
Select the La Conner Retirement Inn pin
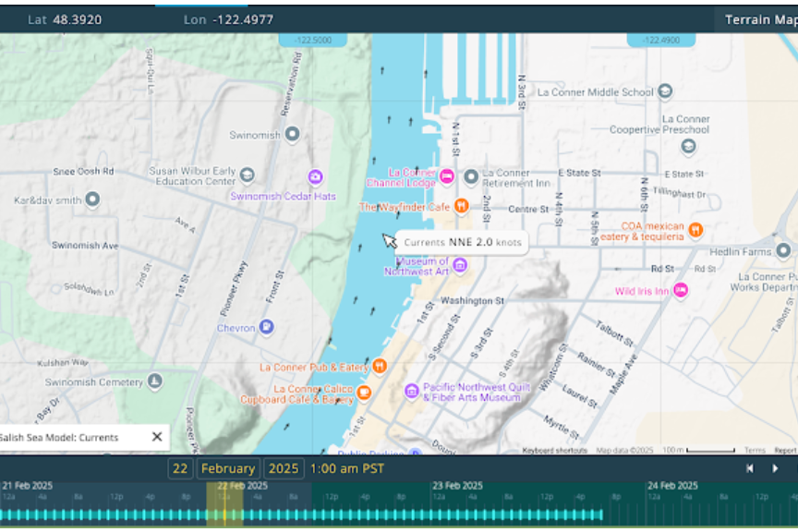point(471,176)
